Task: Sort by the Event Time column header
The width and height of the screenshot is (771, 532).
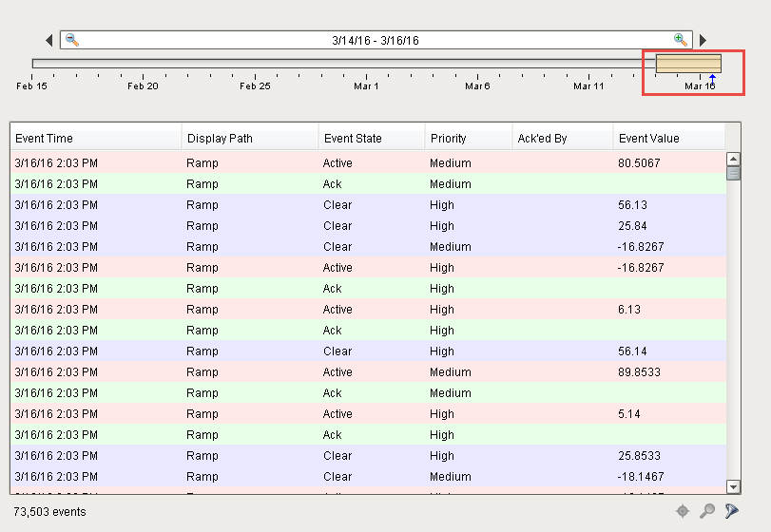Action: pyautogui.click(x=95, y=138)
